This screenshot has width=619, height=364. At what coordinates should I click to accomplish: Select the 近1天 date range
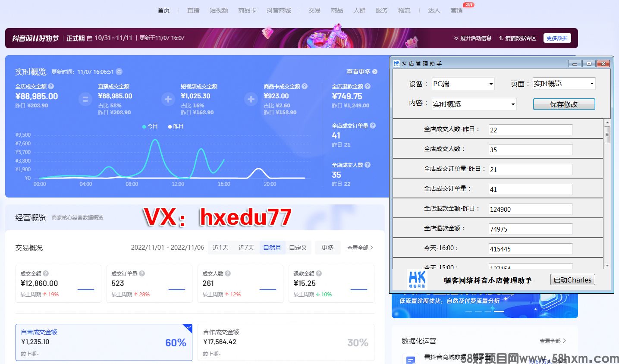click(220, 248)
